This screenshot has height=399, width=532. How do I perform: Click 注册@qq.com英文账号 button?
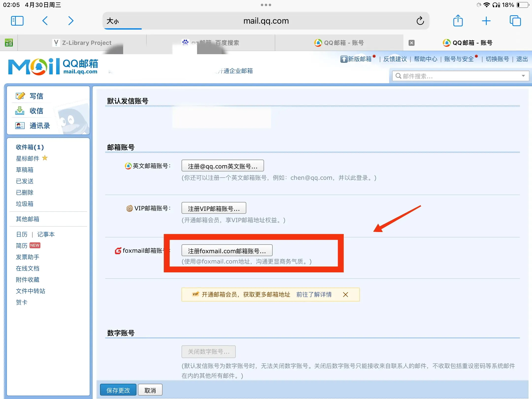click(x=223, y=166)
